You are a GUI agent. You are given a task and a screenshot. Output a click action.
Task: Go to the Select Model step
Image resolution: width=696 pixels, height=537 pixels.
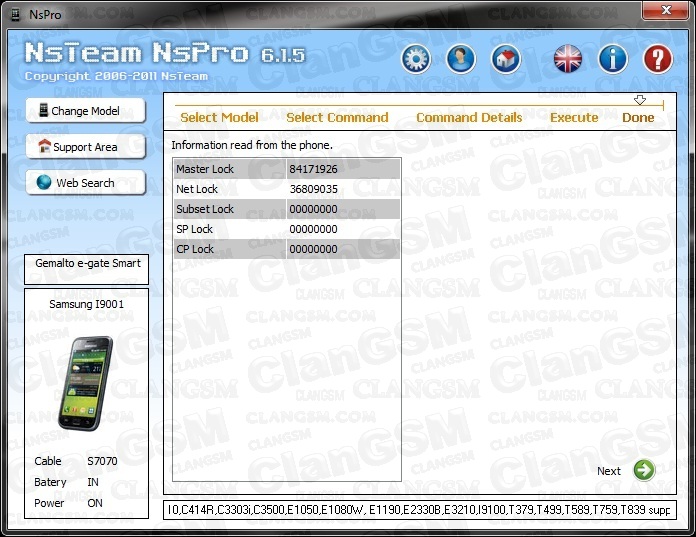tap(219, 118)
